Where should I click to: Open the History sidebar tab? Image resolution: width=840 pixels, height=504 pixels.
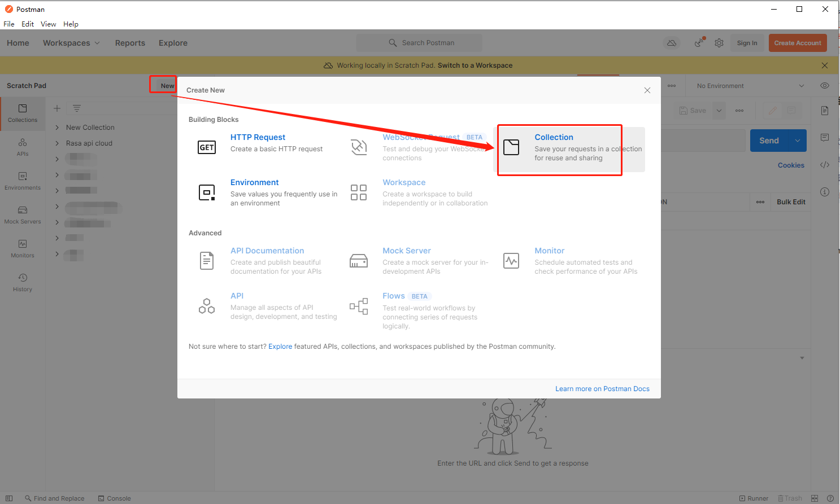23,283
